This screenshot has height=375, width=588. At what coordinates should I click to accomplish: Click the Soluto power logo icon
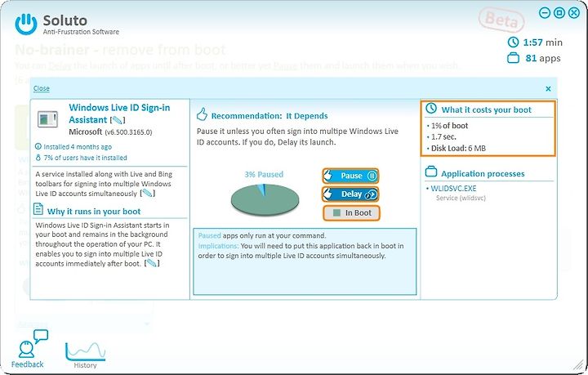26,24
